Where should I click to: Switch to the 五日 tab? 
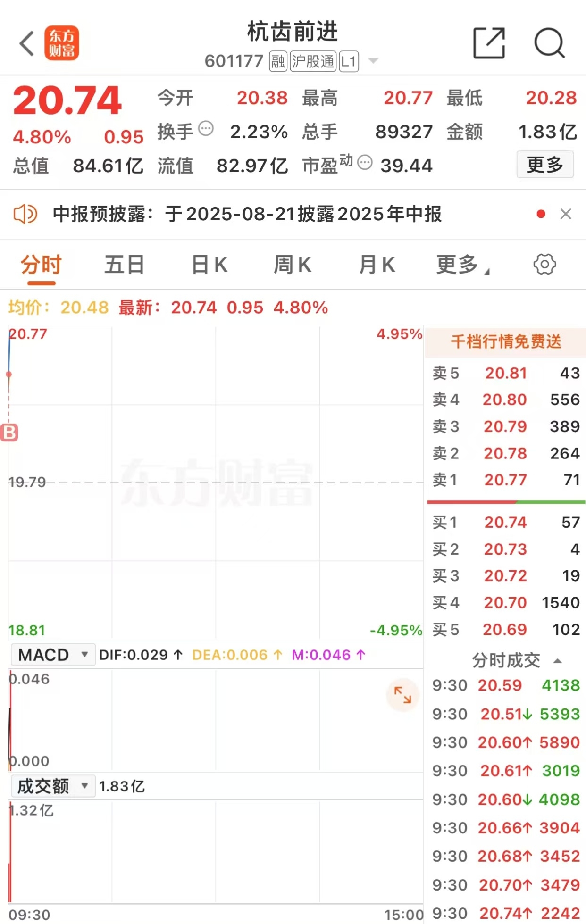tap(125, 265)
